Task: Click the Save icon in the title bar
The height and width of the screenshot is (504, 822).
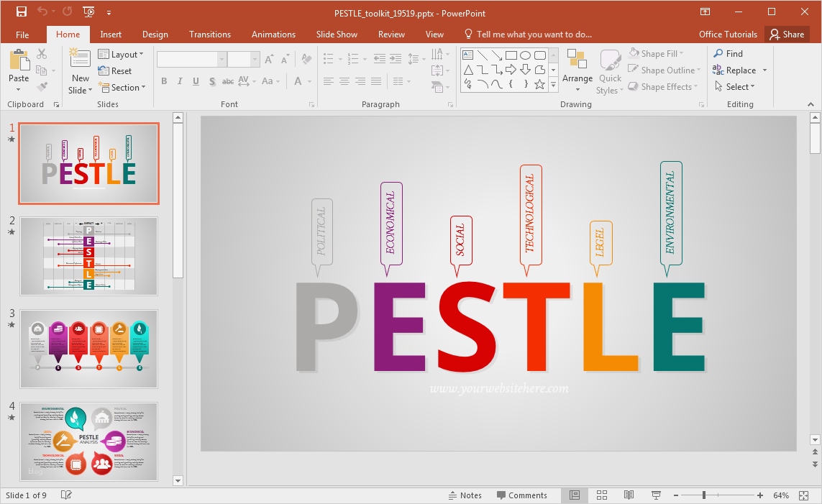Action: 21,12
